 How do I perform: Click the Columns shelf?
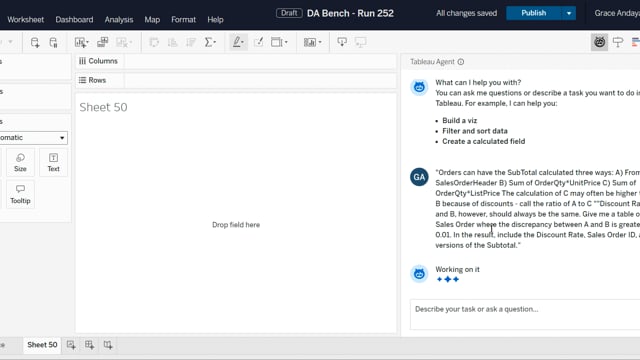[x=236, y=61]
